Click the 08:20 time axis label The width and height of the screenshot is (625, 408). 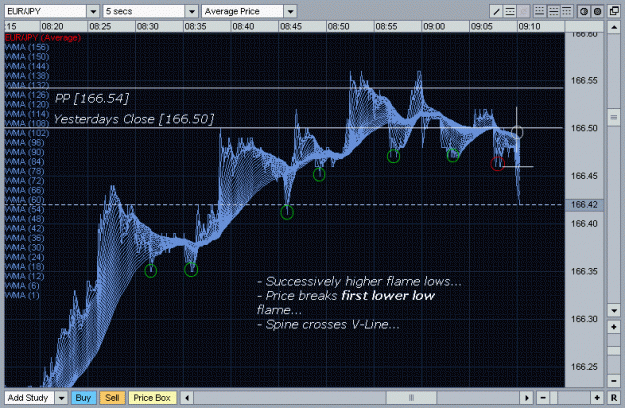pos(52,27)
